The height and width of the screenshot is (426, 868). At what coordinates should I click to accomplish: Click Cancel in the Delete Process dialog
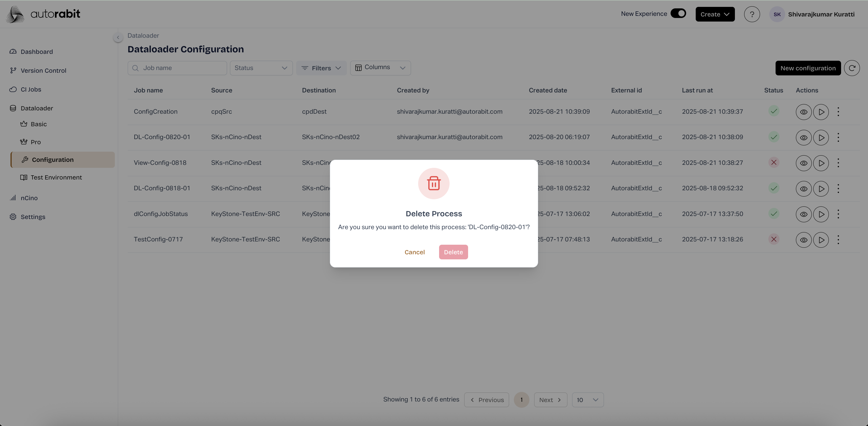(x=415, y=252)
